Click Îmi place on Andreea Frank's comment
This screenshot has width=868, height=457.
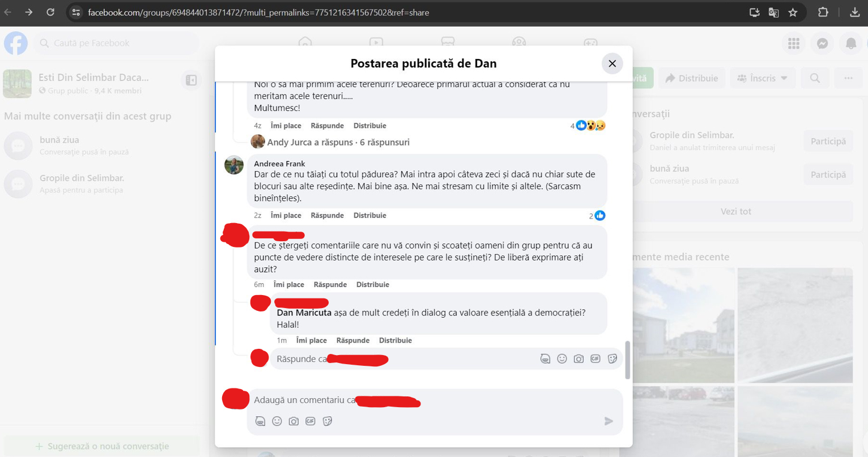(286, 215)
